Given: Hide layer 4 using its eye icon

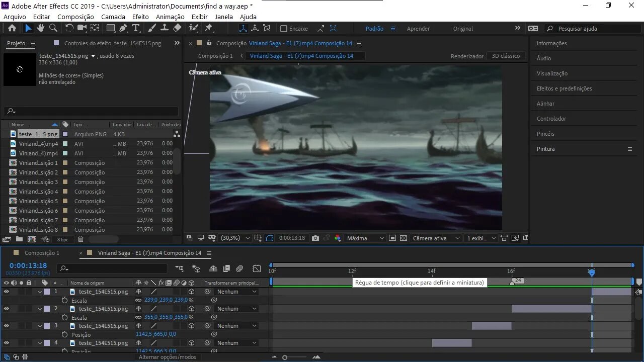Looking at the screenshot, I should pos(7,343).
